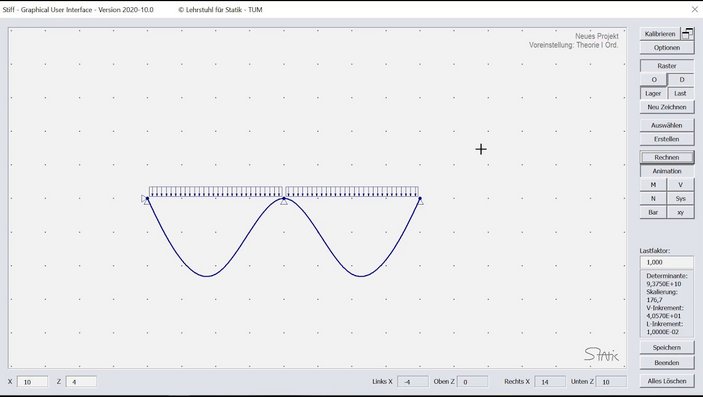Click the Kalibrieren button
Viewport: 703px width, 397px height.
point(660,34)
